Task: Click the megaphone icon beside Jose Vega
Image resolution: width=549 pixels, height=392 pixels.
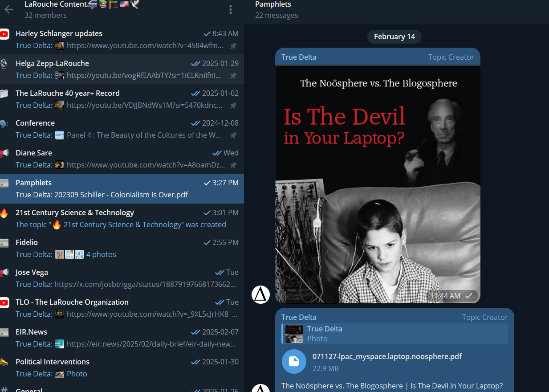Action: point(4,273)
